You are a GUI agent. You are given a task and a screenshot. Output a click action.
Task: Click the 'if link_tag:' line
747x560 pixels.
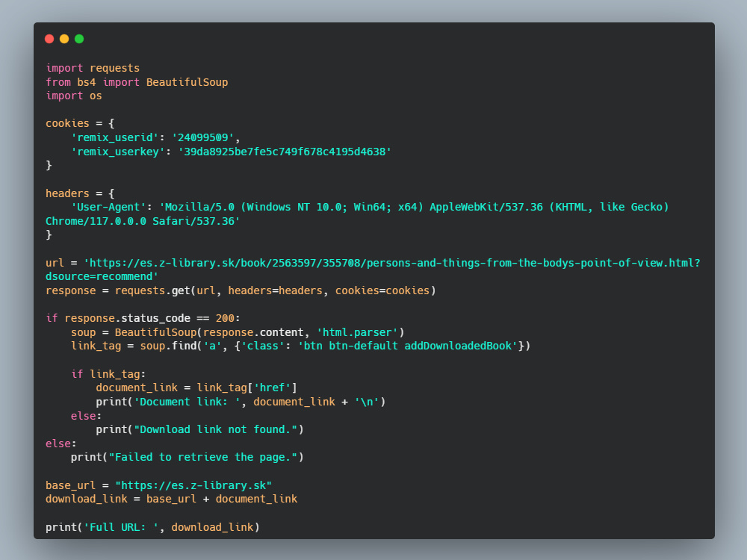click(108, 374)
